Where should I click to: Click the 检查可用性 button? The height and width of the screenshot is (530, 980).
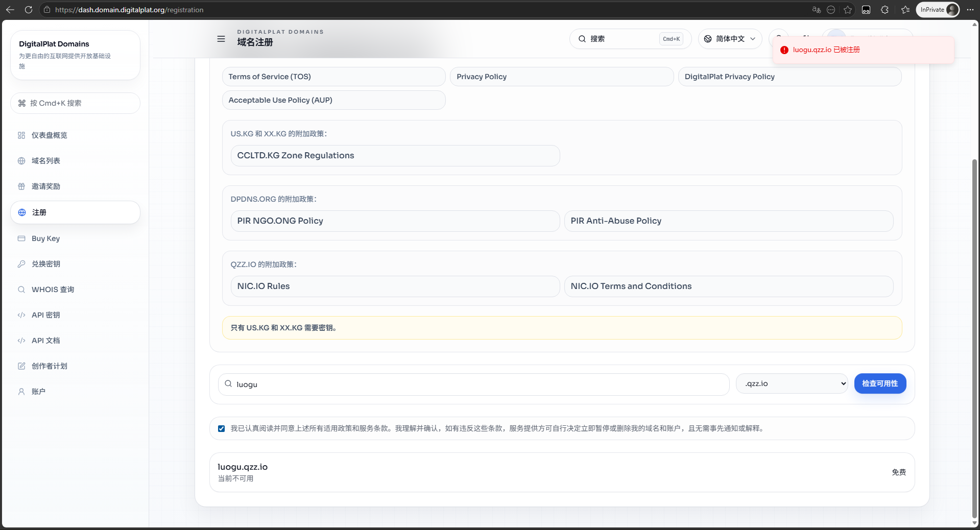coord(879,383)
